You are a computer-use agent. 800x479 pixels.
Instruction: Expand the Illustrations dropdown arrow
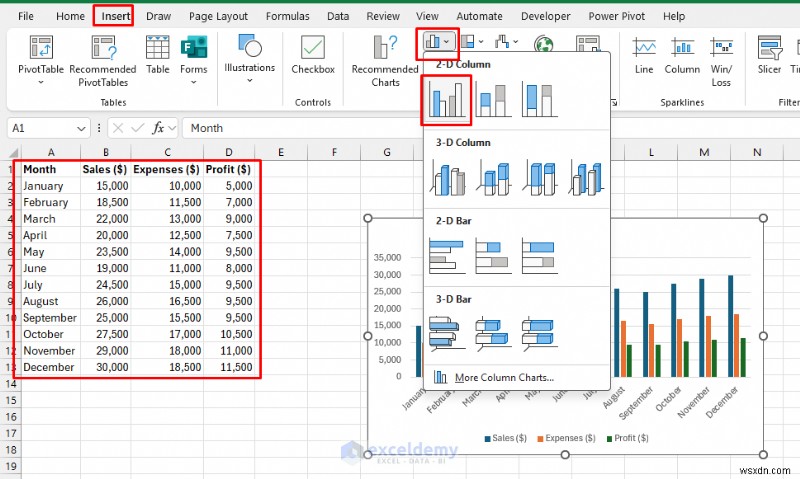tap(249, 81)
